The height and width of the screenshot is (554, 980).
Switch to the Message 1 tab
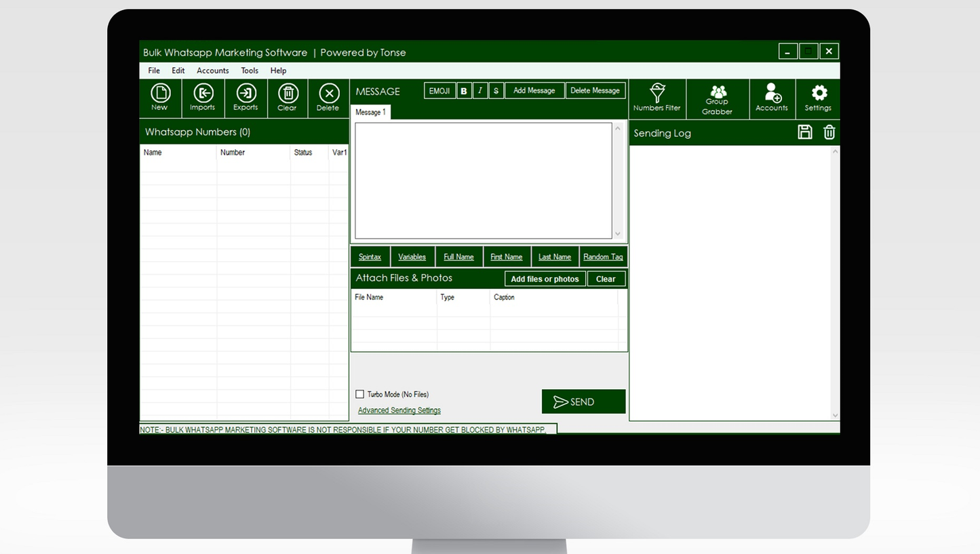pos(370,113)
